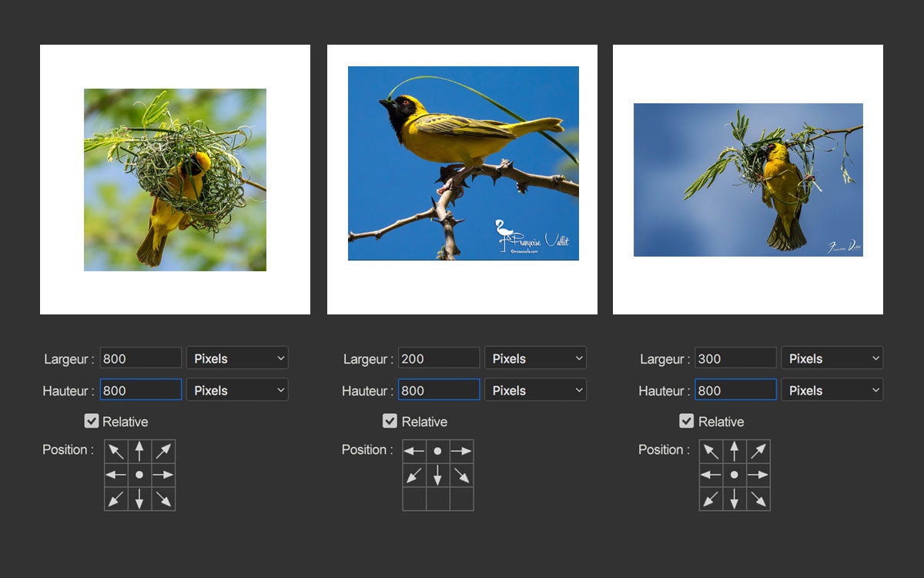Click the center anchor dot under Largeur 800

pos(139,475)
